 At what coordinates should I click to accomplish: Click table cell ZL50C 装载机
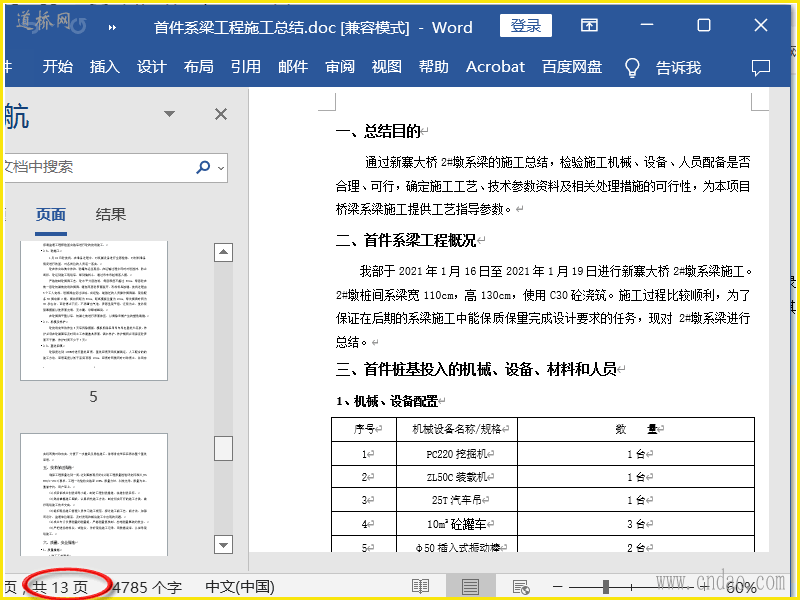tap(457, 477)
